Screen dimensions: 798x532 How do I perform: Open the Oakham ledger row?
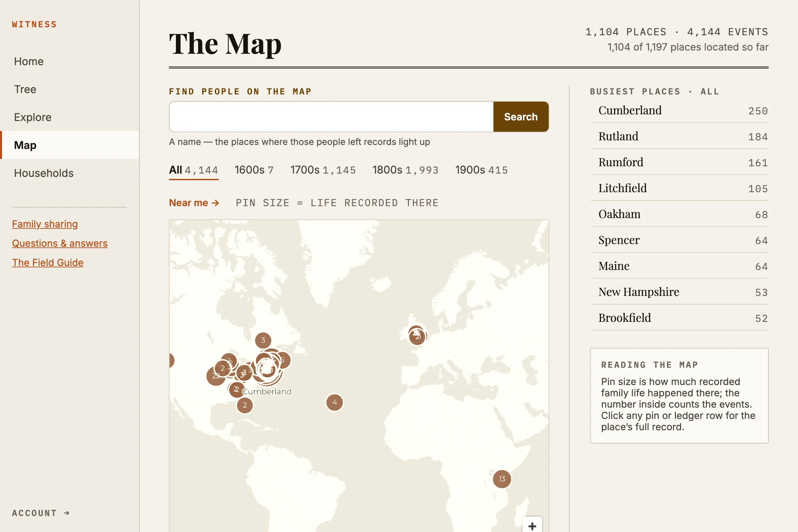coord(679,214)
